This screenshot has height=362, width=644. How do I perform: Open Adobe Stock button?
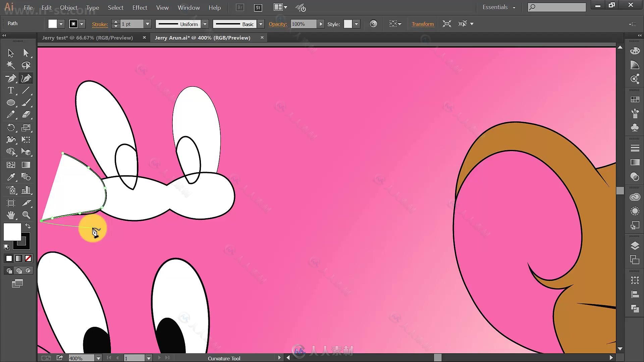(x=258, y=7)
